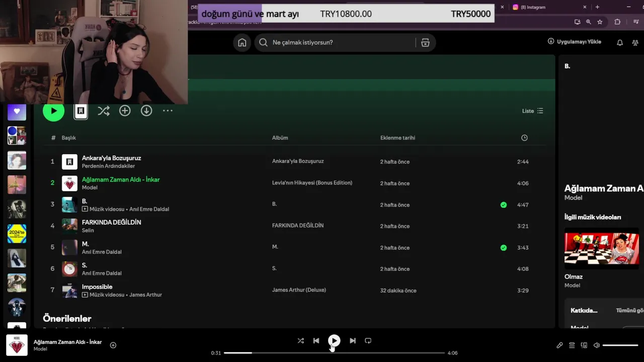Screen dimensions: 644x362
Task: Add the playlist to your library
Action: pyautogui.click(x=125, y=111)
